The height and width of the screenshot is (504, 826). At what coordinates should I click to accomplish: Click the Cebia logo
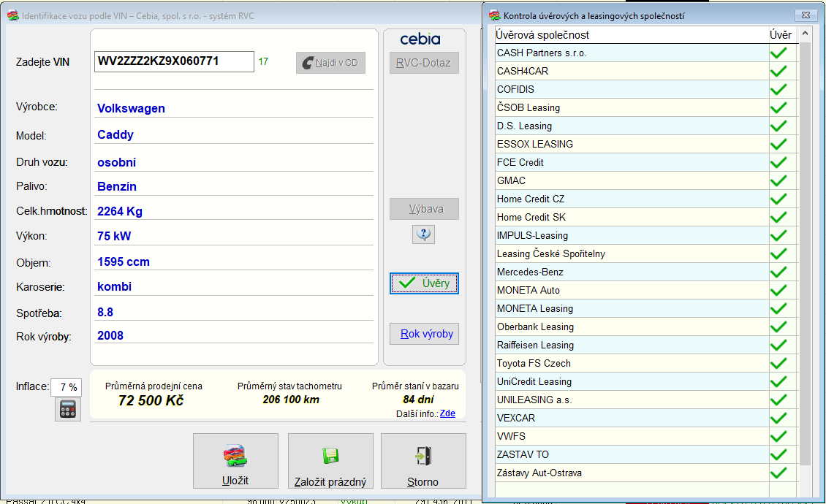pos(420,39)
